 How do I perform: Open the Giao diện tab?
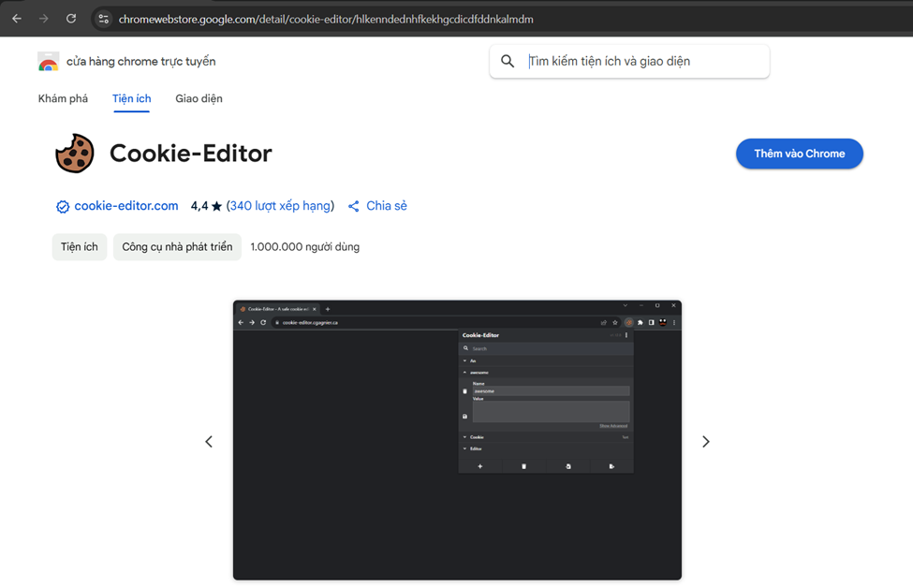pyautogui.click(x=199, y=98)
